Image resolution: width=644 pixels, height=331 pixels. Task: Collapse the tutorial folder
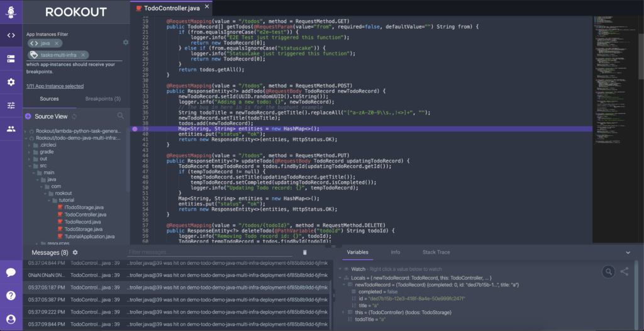(49, 200)
